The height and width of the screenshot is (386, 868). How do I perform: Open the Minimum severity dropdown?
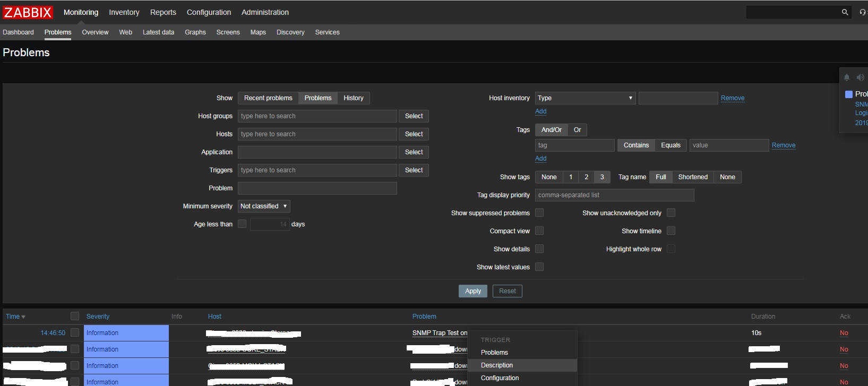[x=264, y=206]
